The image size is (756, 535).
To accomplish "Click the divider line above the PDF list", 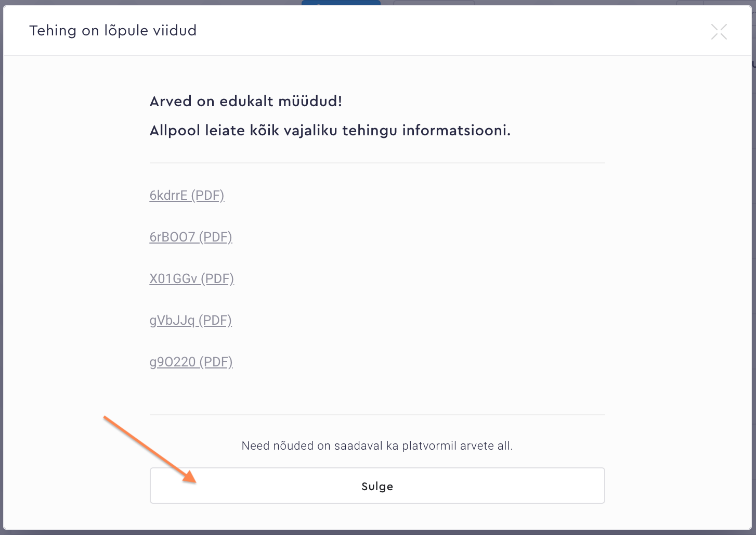I will [x=377, y=163].
